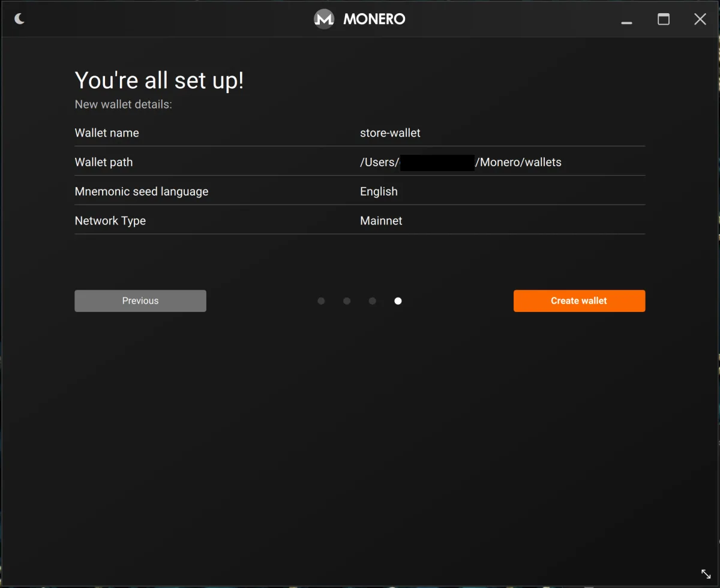The width and height of the screenshot is (720, 588).
Task: Click the resize grip icon at window corner
Action: [x=706, y=574]
